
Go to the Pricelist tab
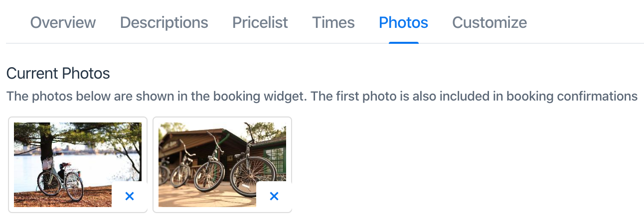[x=260, y=22]
